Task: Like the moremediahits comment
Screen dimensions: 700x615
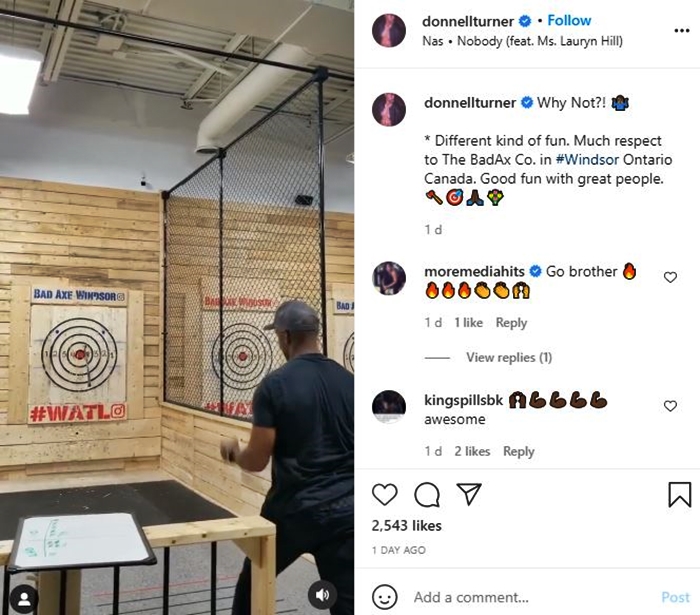Action: pos(670,277)
